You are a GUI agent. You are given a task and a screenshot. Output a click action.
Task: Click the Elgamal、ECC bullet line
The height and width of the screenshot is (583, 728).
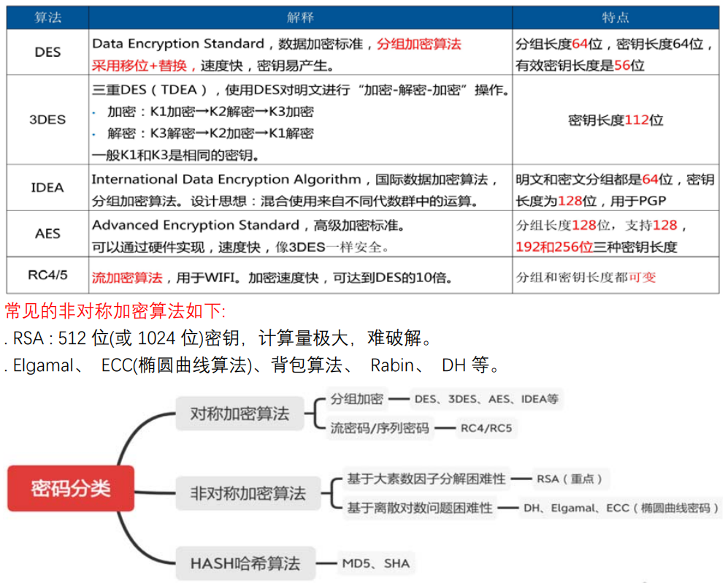click(x=252, y=365)
